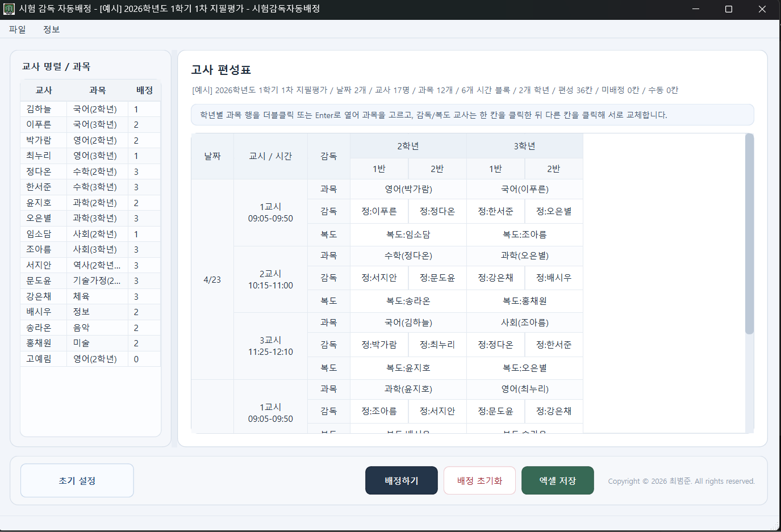Click proctor cell 정:문도윤 in 2교시
This screenshot has width=781, height=532.
pos(437,278)
